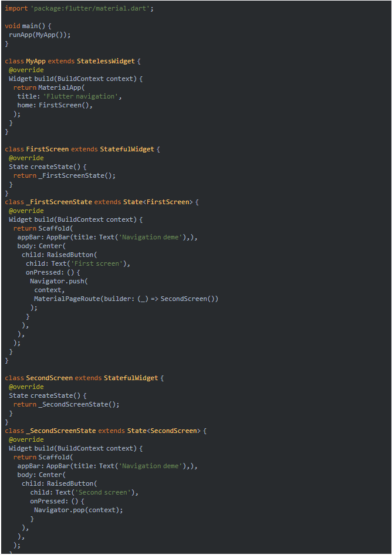Image resolution: width=392 pixels, height=555 pixels.
Task: Click the 'home: FirstScreen(),' line
Action: coord(55,105)
